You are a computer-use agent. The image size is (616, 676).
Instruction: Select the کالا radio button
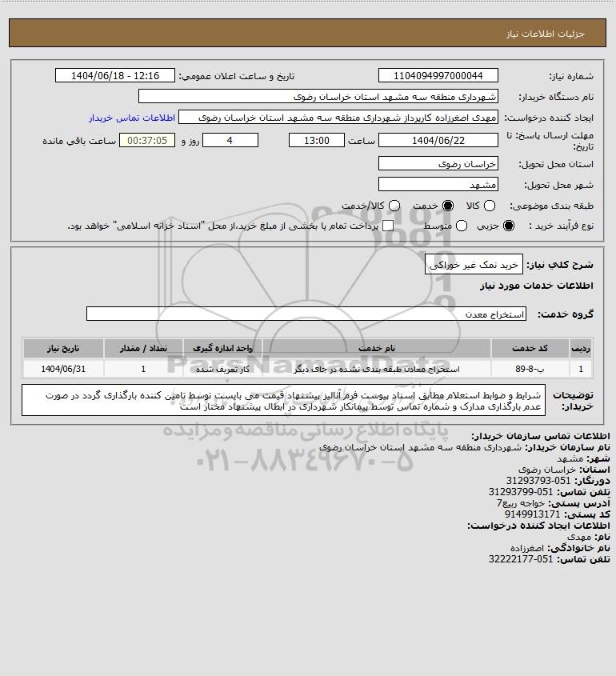[490, 206]
